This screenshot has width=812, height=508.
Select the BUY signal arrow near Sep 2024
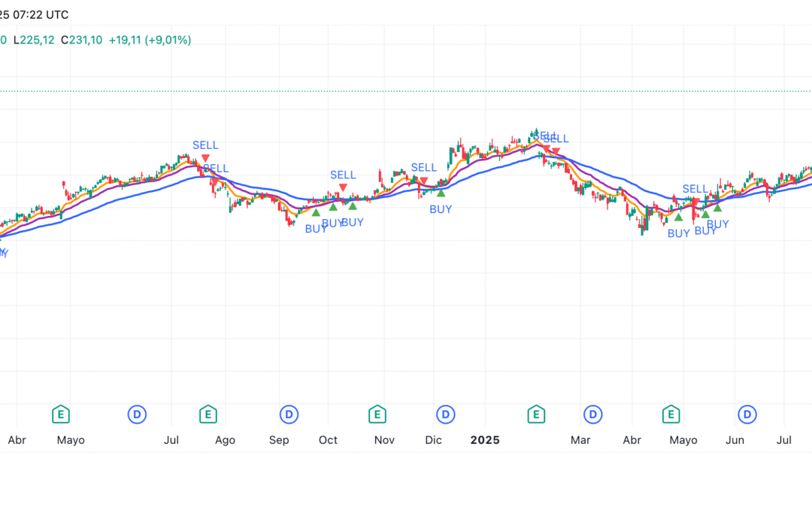pyautogui.click(x=316, y=211)
